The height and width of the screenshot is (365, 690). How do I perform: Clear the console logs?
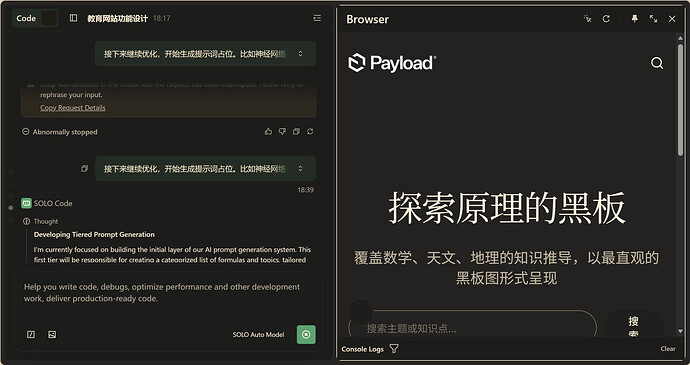[668, 349]
